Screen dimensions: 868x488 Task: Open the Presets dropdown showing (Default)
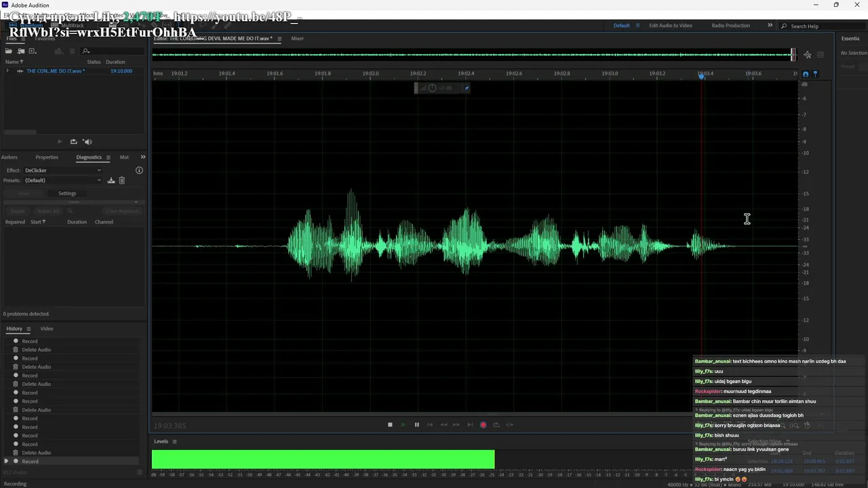click(63, 180)
